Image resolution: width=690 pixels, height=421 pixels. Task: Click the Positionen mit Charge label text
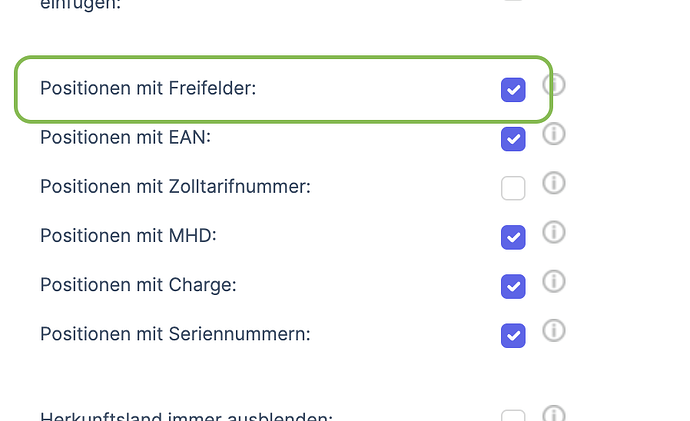138,285
